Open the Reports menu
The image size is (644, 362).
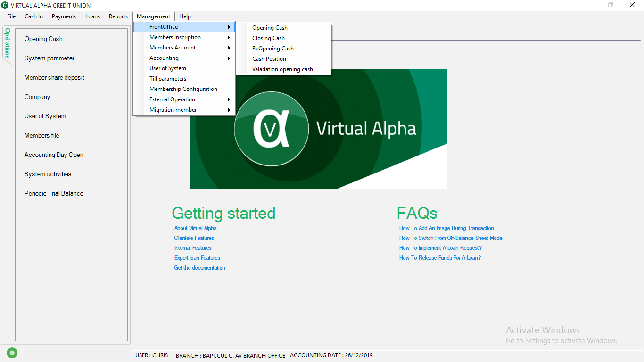[118, 16]
